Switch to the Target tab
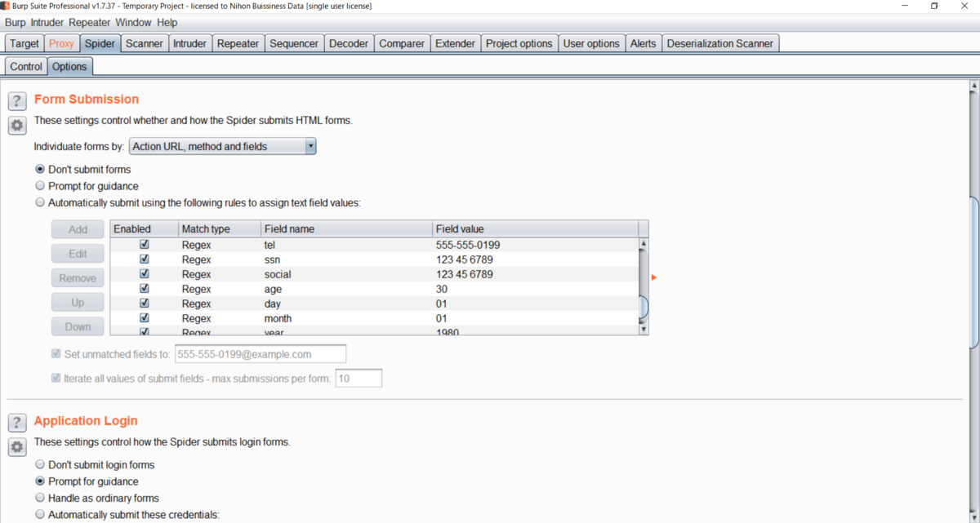This screenshot has height=523, width=980. 24,43
